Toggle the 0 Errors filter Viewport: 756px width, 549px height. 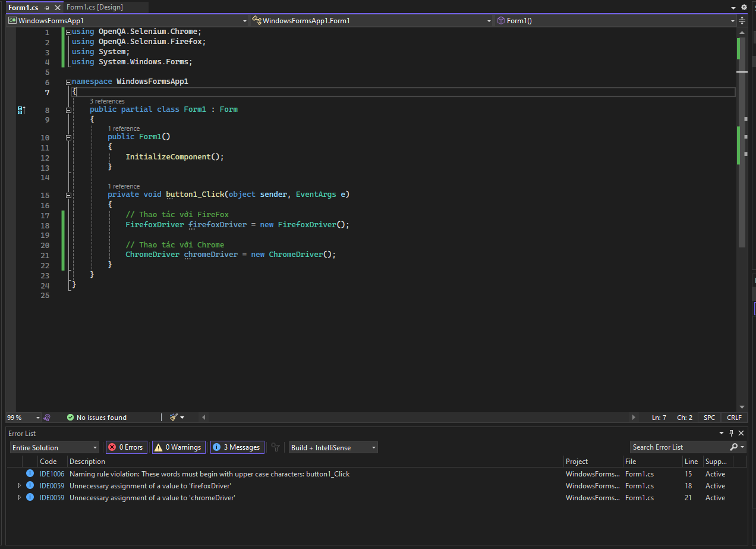coord(126,447)
